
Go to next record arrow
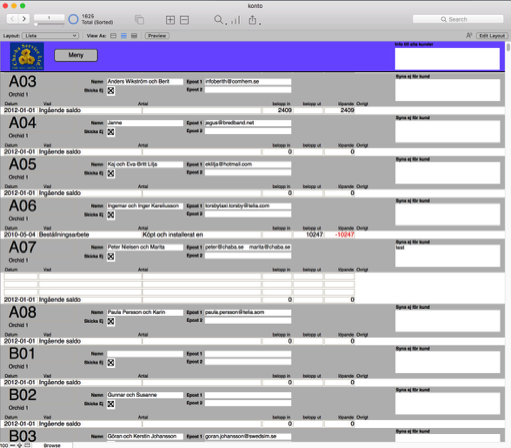(24, 19)
